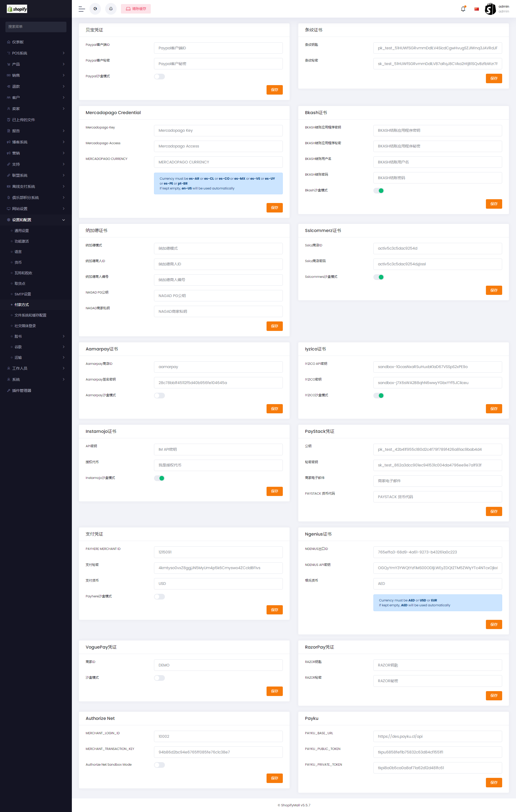Viewport: 516px width, 812px height.
Task: Disable the Instamojo沙盒模式 switch
Action: pos(159,478)
